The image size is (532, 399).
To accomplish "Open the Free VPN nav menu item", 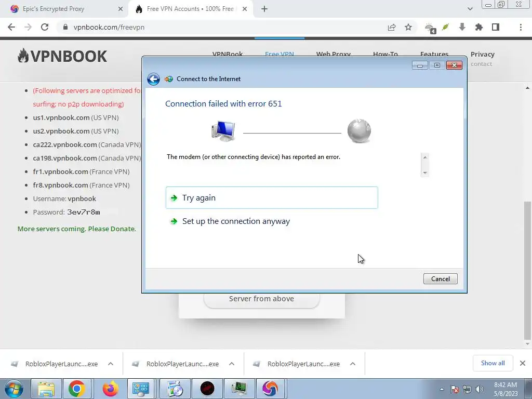I will pos(279,54).
